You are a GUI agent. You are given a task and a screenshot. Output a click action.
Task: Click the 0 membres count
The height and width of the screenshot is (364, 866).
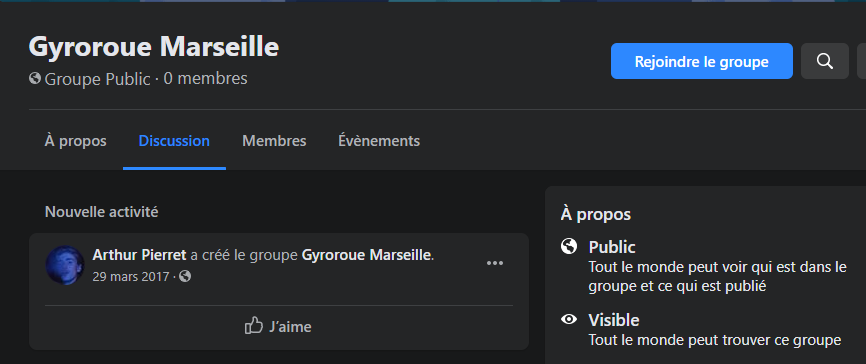point(205,78)
